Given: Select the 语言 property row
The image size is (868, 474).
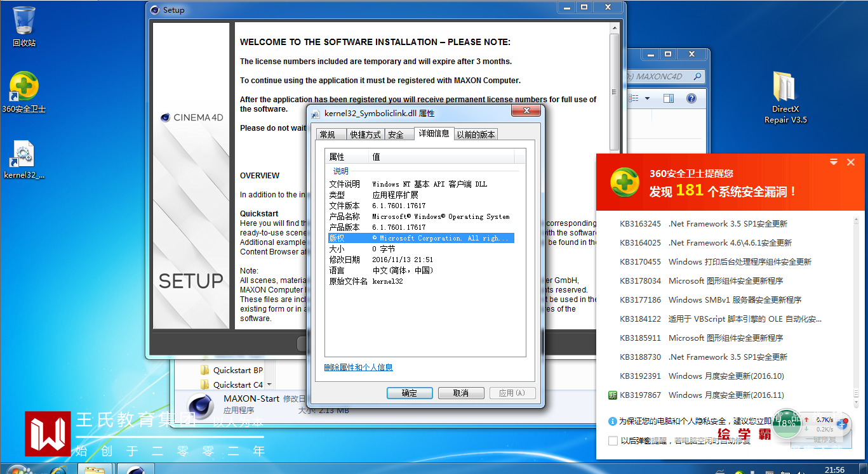Looking at the screenshot, I should [x=422, y=270].
